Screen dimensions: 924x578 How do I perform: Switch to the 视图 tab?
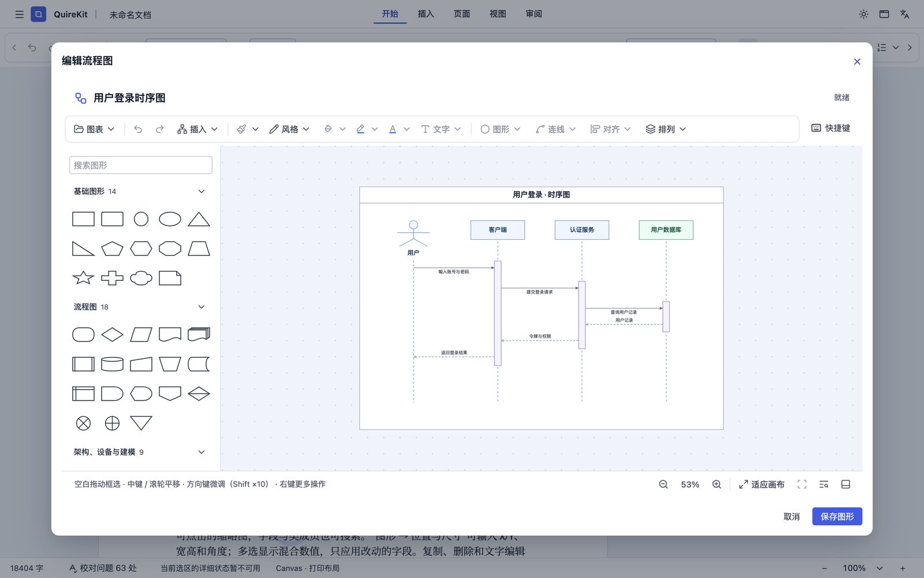498,14
